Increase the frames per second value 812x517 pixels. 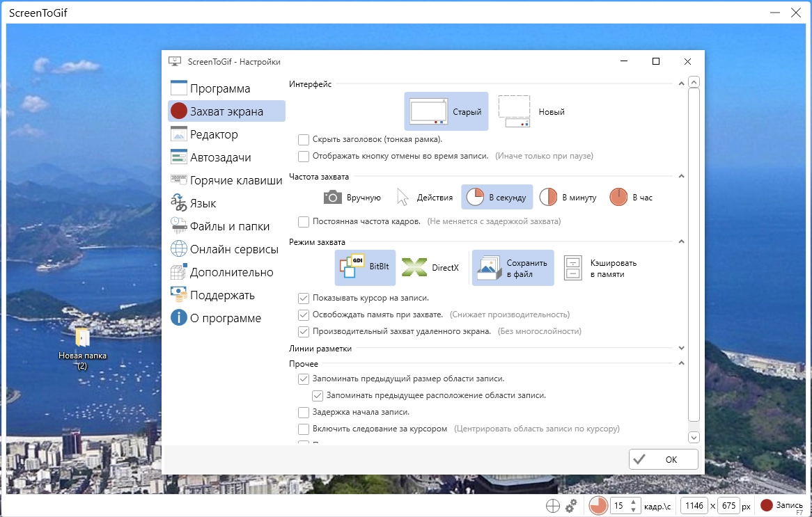click(x=633, y=502)
